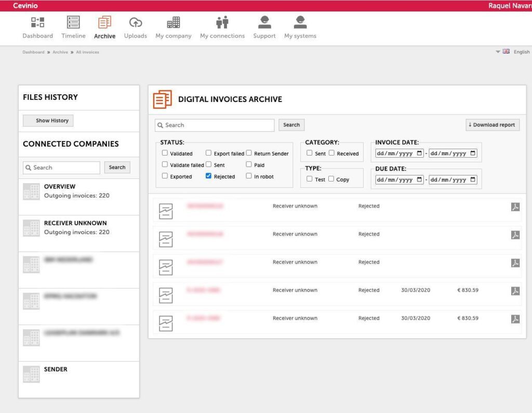Enable the Validate failed checkbox

pyautogui.click(x=165, y=164)
